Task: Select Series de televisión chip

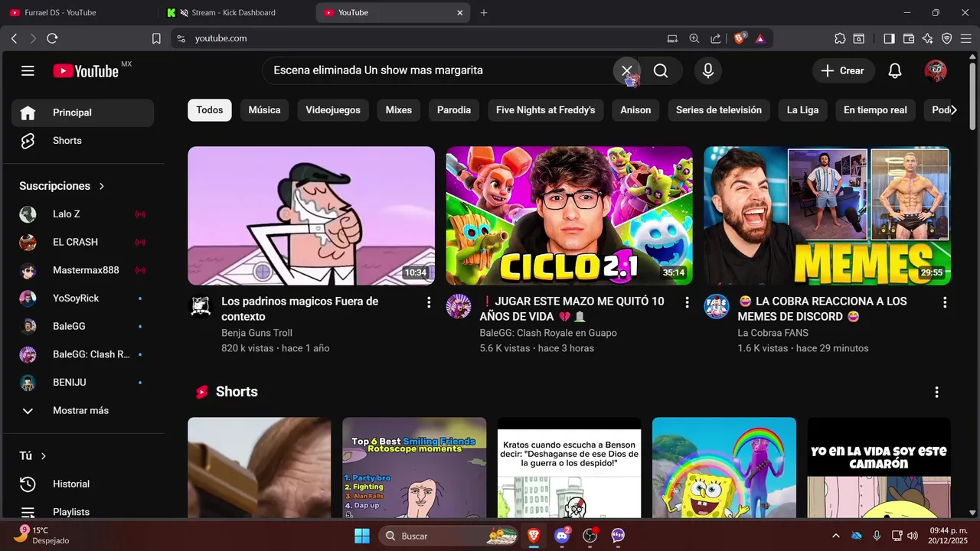Action: (x=719, y=110)
